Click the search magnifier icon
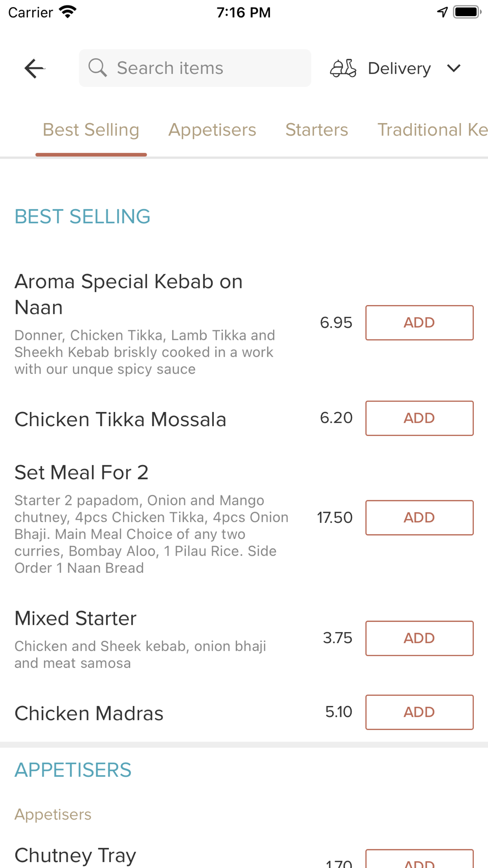 point(98,68)
